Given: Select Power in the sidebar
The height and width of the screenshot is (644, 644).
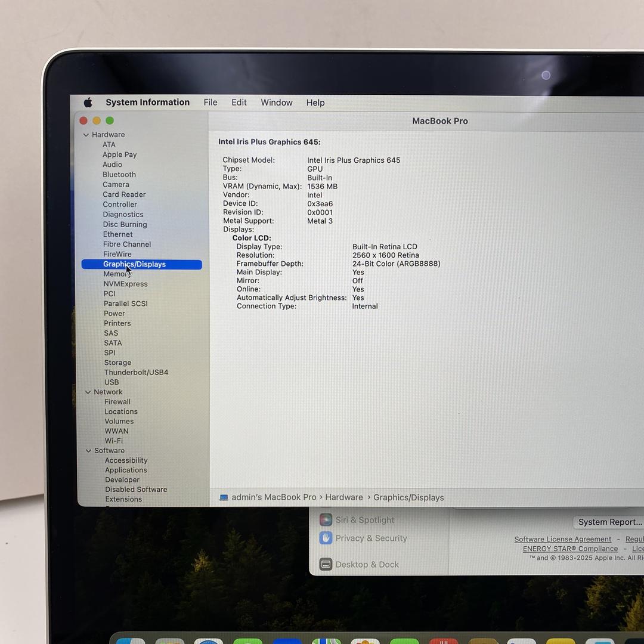Looking at the screenshot, I should tap(114, 314).
